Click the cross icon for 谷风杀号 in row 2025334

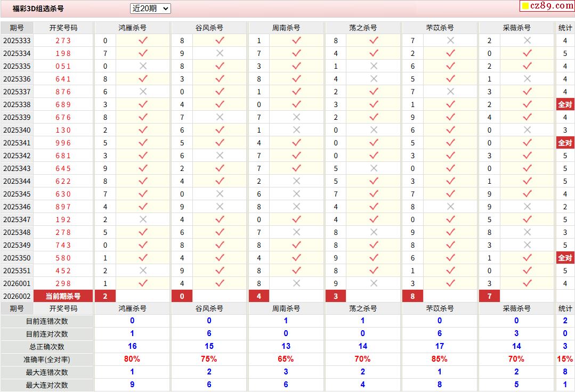(x=220, y=53)
